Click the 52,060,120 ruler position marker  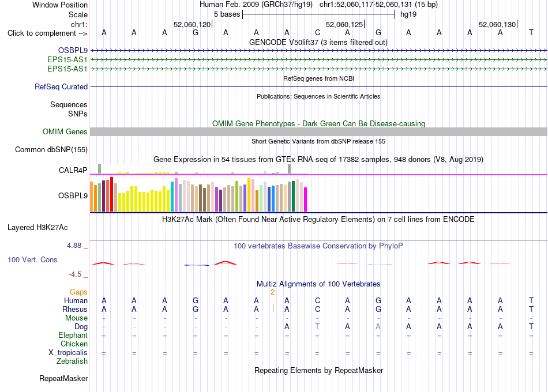(193, 24)
